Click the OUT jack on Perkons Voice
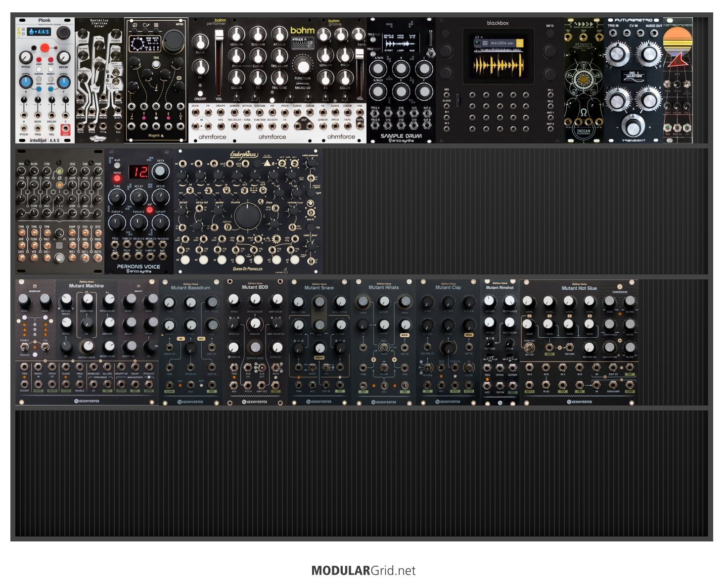The image size is (728, 581). [x=162, y=257]
